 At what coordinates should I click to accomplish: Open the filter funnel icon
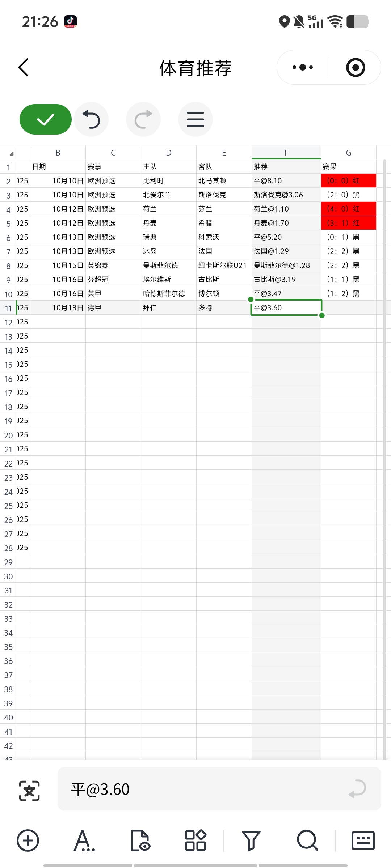251,840
